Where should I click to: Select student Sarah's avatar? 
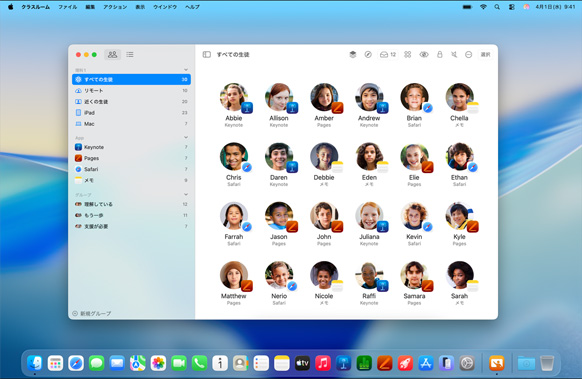pyautogui.click(x=460, y=275)
